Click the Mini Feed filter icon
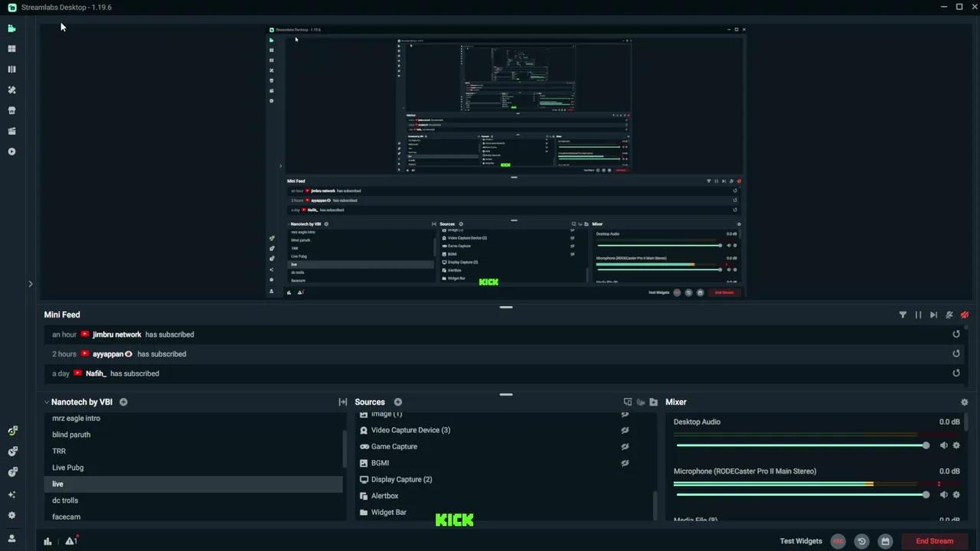The image size is (980, 551). click(903, 315)
